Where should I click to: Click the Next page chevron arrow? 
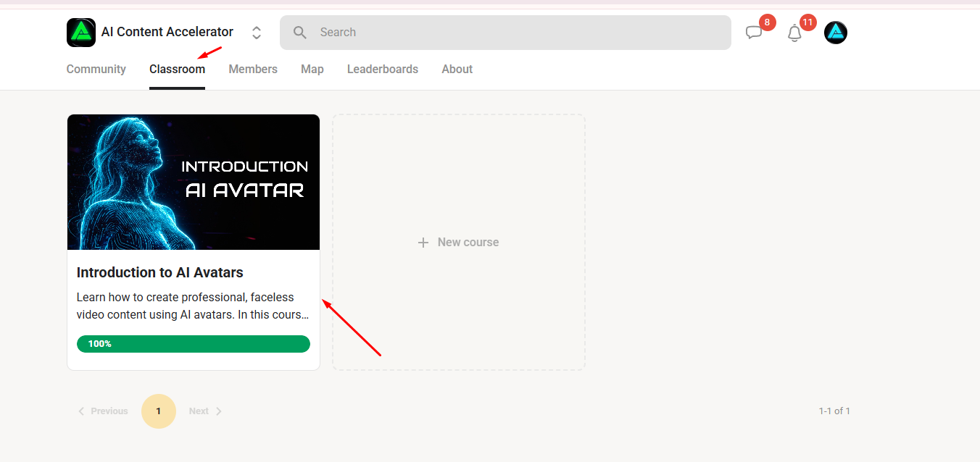pos(219,411)
